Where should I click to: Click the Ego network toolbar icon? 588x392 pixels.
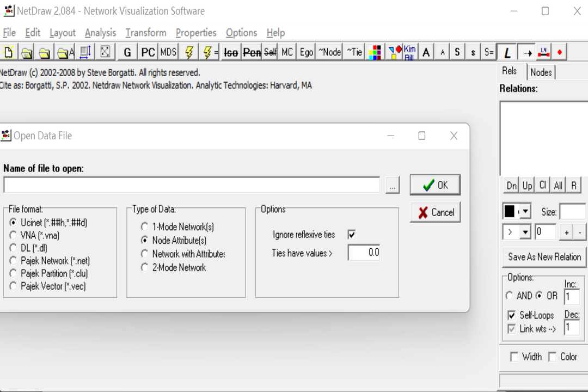[x=307, y=52]
